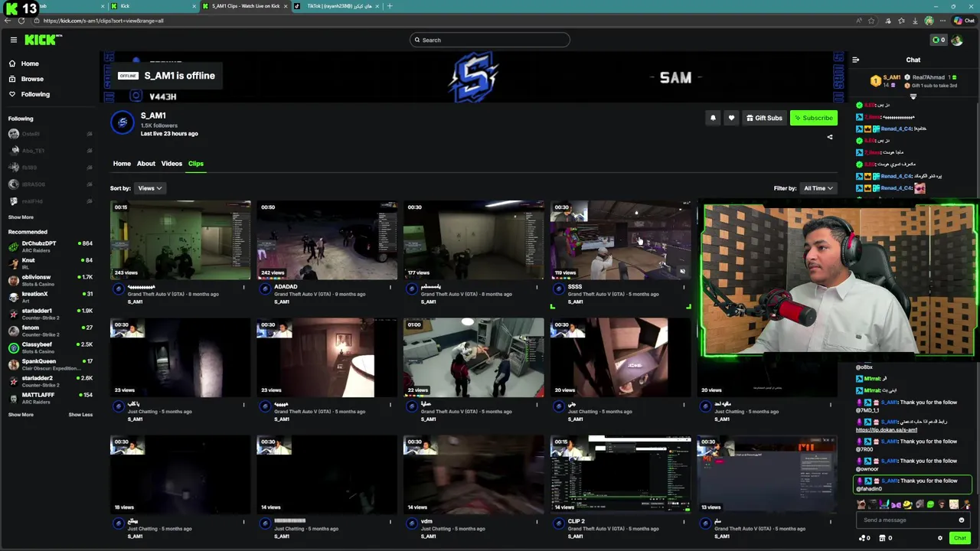Screen dimensions: 980x551
Task: Open Browse in the left sidebar
Action: (x=32, y=79)
